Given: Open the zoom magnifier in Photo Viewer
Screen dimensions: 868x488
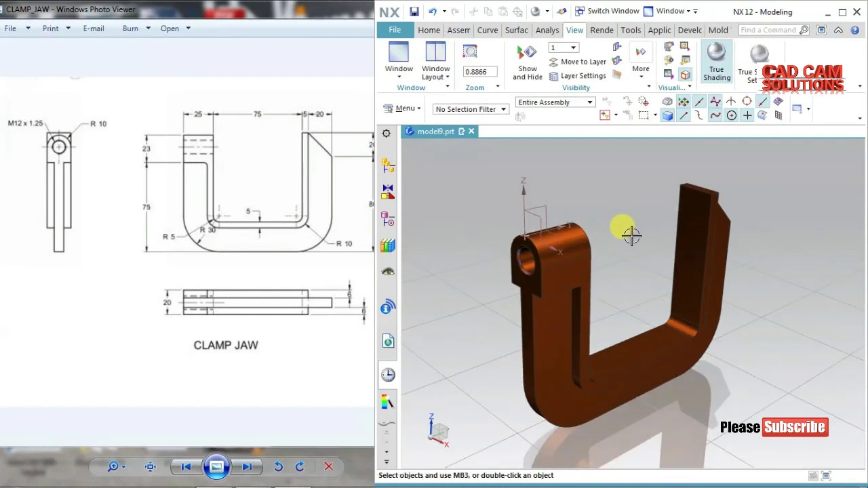Looking at the screenshot, I should (115, 466).
